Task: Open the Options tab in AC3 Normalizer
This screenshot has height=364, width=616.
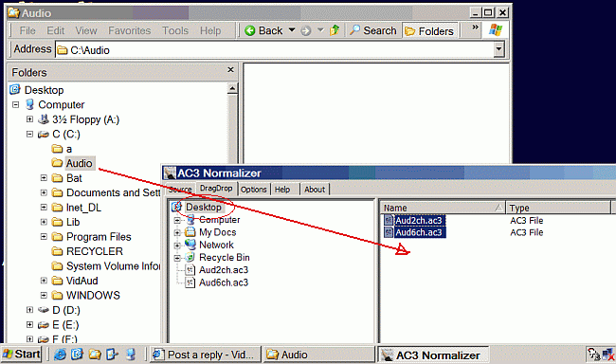Action: click(x=253, y=190)
